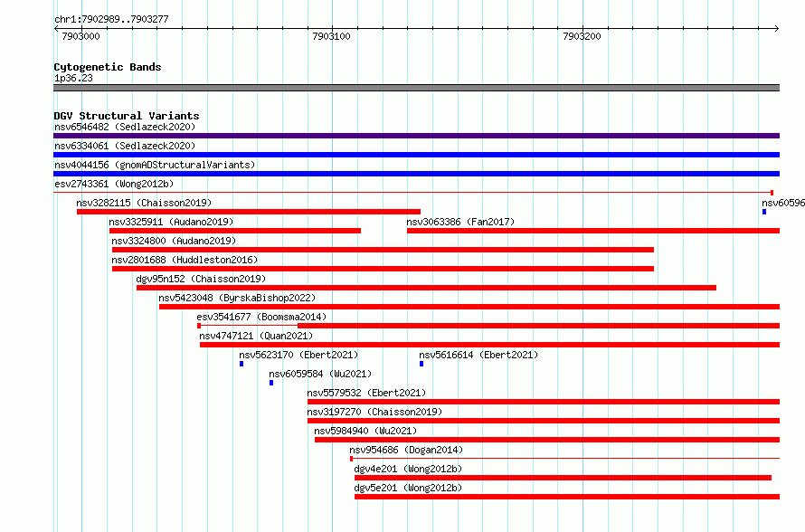
Task: Open variant nsv5616614 (Ebert2021) label
Action: coord(478,355)
